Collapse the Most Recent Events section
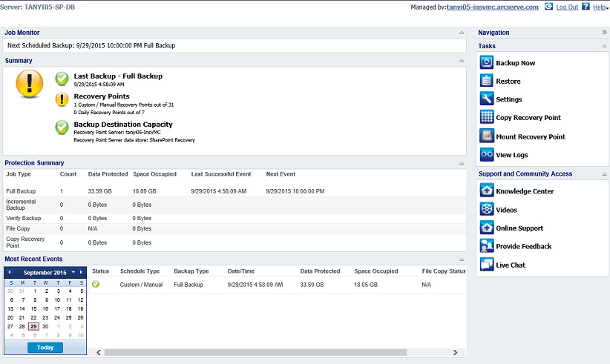Screen dimensions: 610x364 tap(462, 259)
